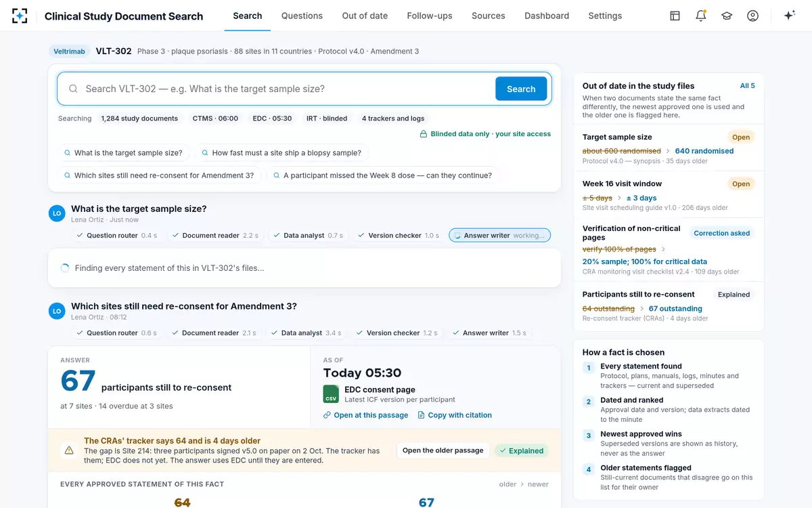Click the 'older > newer' ordering label
The image size is (812, 508).
(x=524, y=484)
